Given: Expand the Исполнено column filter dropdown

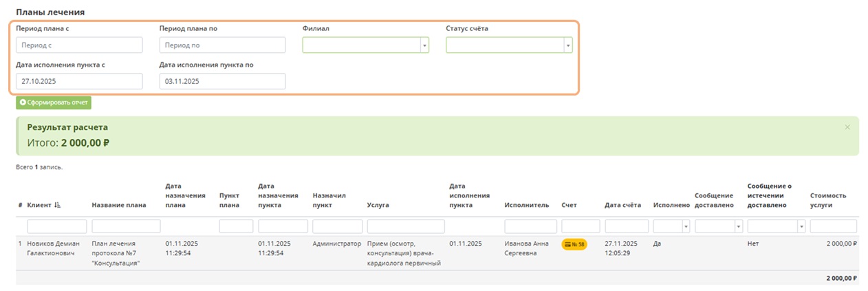Looking at the screenshot, I should coord(671,226).
